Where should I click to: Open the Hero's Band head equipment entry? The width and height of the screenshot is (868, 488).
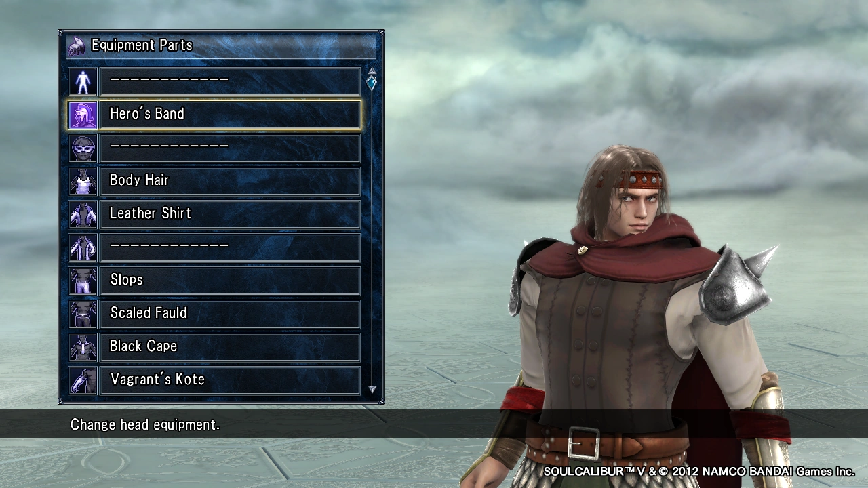(230, 115)
